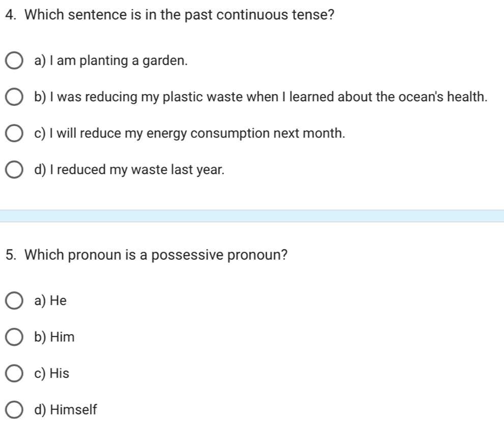The image size is (504, 442).
Task: Click the radio circle beside 'I am planting a garden'
Action: [x=15, y=60]
